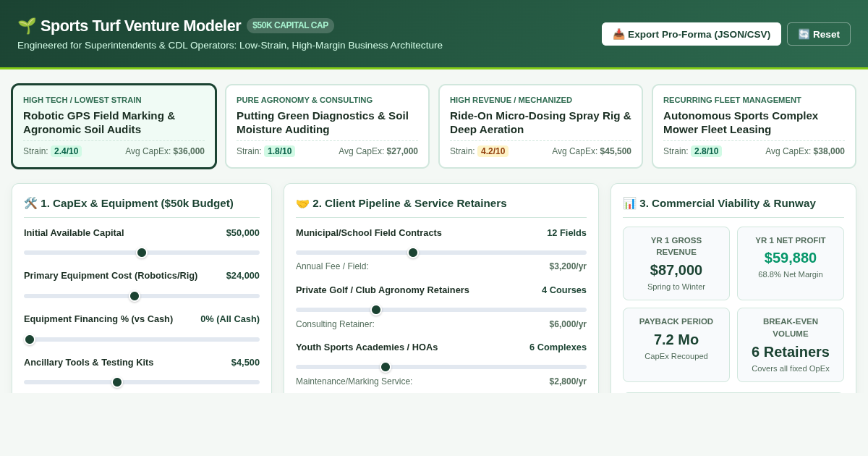Click the Yr 1 Gross Revenue tile

676,263
